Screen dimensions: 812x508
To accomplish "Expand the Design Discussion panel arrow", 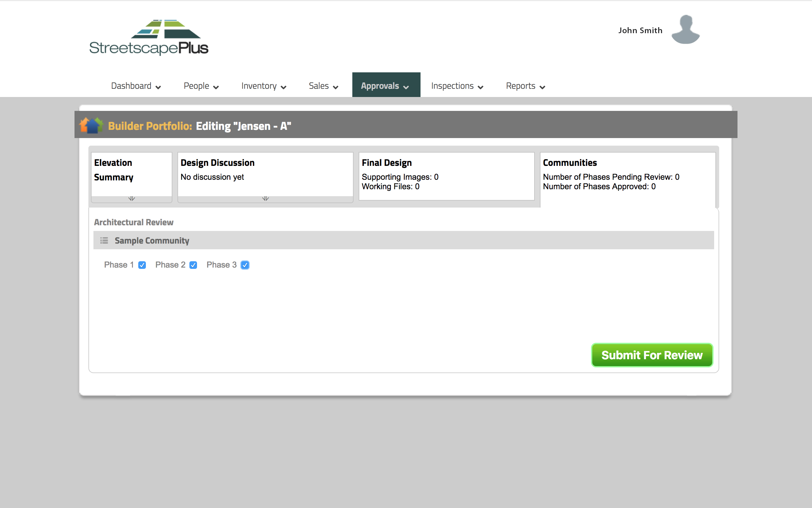I will (265, 199).
